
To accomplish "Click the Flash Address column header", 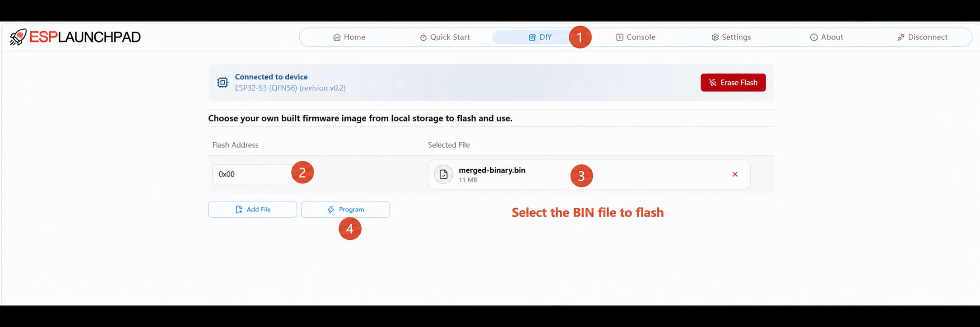I will (235, 145).
